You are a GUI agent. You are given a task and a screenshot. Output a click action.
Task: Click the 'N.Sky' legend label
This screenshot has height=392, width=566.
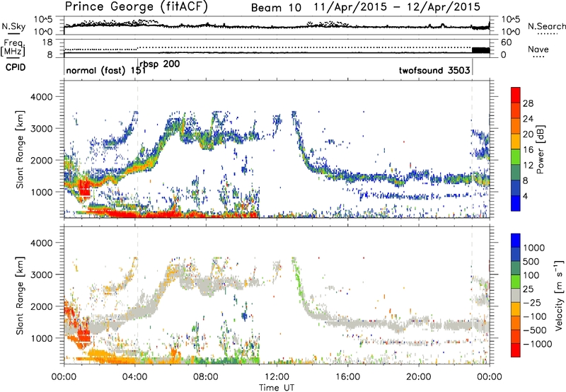(x=13, y=26)
